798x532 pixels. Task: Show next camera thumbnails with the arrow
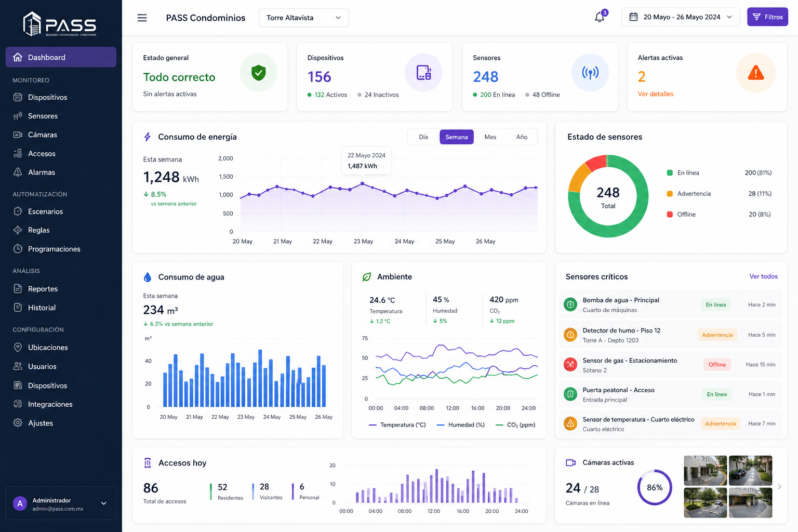[779, 487]
